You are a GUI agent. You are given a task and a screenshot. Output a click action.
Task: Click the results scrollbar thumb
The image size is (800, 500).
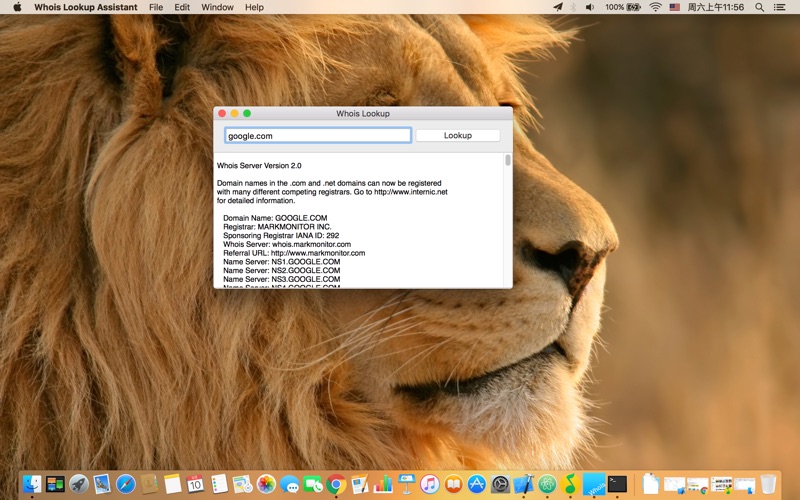[508, 160]
